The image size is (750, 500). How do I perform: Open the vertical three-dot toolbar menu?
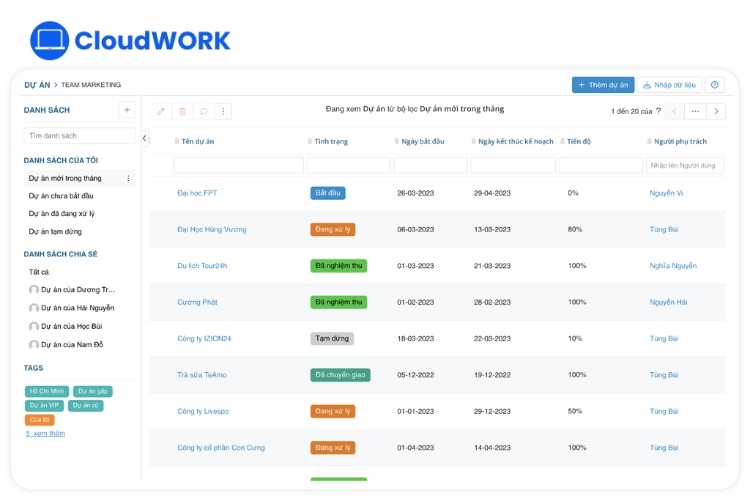224,111
